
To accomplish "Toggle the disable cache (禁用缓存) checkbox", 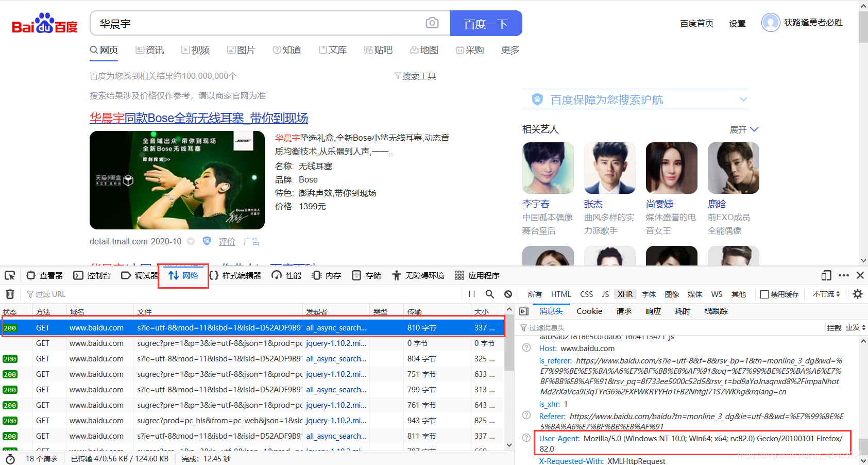I will (764, 294).
